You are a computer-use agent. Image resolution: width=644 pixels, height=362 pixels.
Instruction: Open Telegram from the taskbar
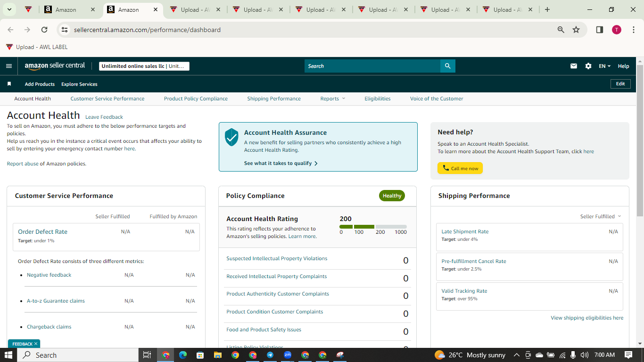click(x=270, y=355)
